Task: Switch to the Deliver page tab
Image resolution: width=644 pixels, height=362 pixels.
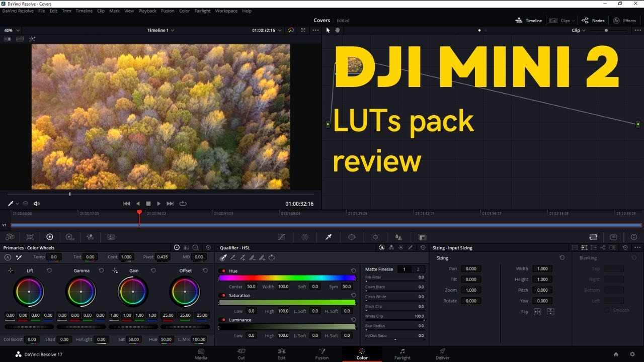Action: click(x=442, y=353)
